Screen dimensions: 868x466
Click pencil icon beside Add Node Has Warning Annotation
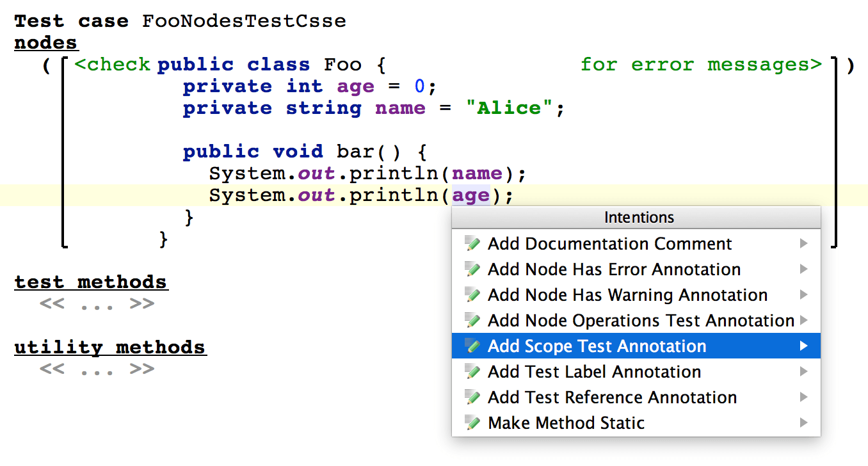coord(472,295)
